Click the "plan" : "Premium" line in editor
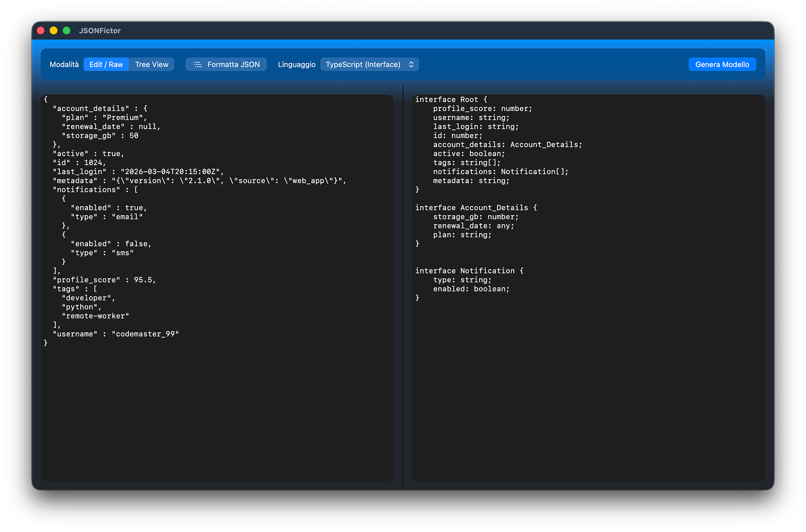 click(104, 118)
